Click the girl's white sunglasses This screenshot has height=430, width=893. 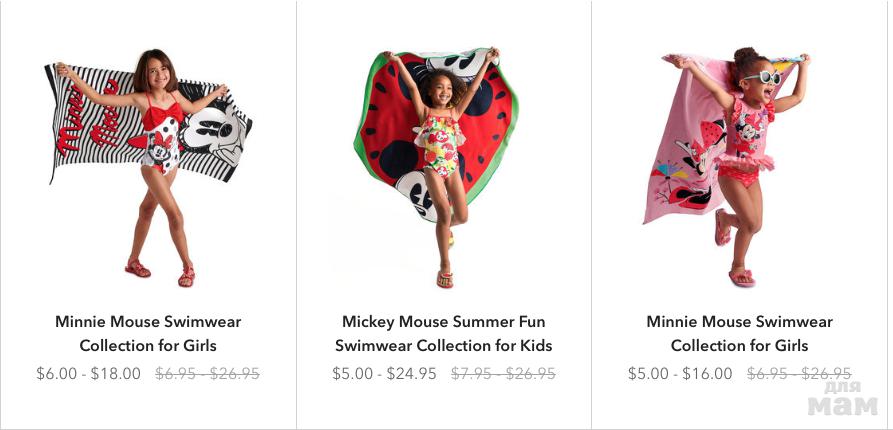[x=762, y=77]
